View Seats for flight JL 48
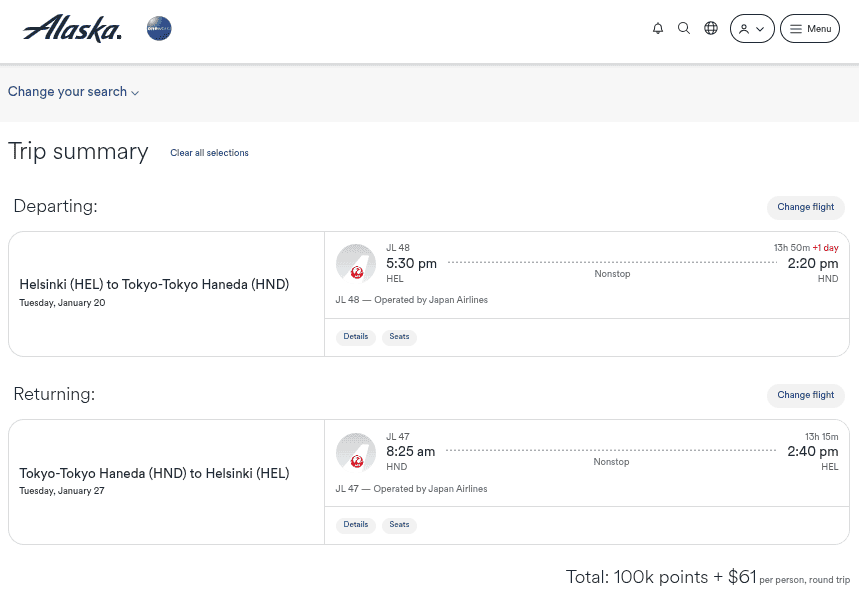 [x=399, y=336]
